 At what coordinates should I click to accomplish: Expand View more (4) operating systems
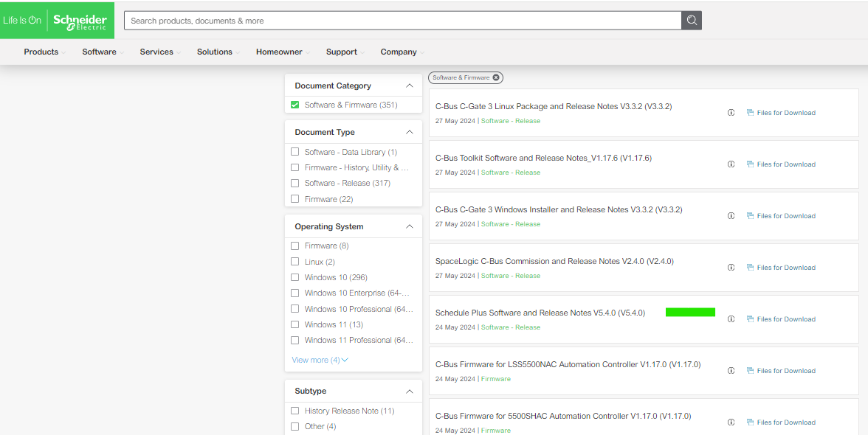320,360
